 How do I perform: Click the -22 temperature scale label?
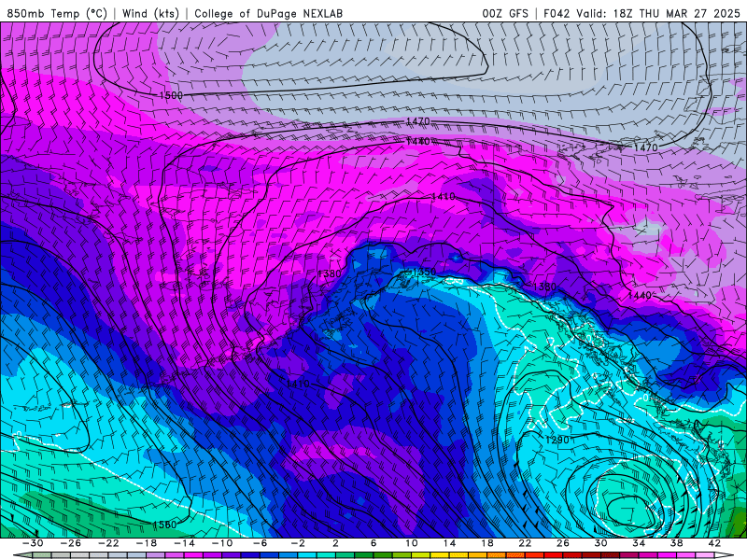tap(108, 543)
